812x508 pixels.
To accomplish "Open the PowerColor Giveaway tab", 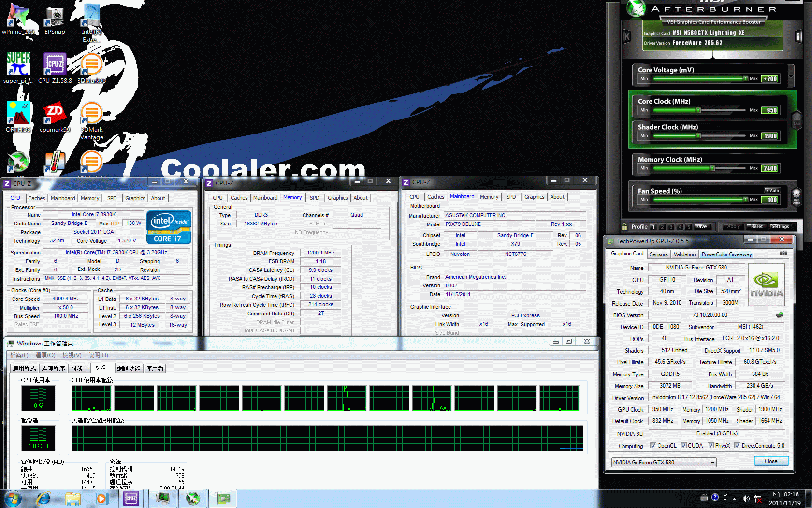I will pos(726,254).
